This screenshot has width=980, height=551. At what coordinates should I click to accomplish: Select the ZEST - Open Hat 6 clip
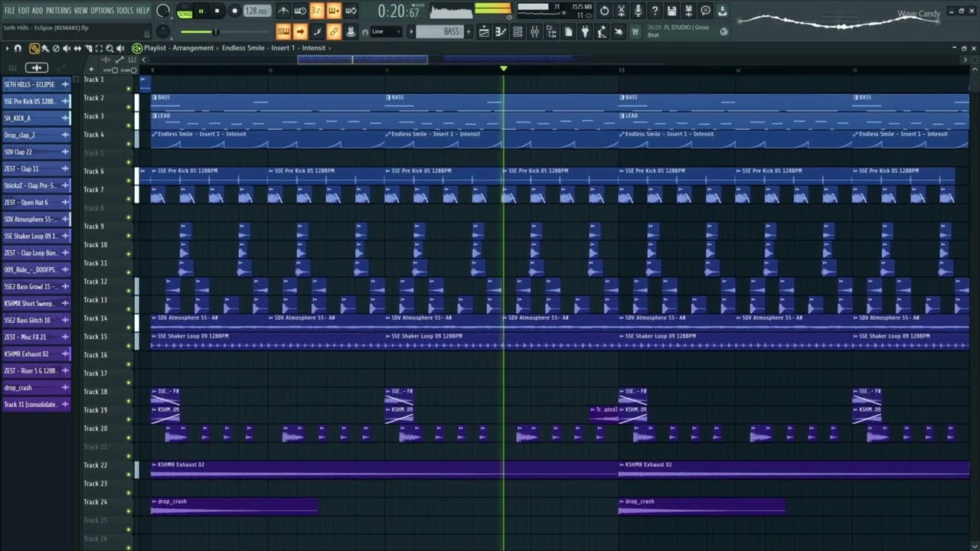click(x=37, y=202)
